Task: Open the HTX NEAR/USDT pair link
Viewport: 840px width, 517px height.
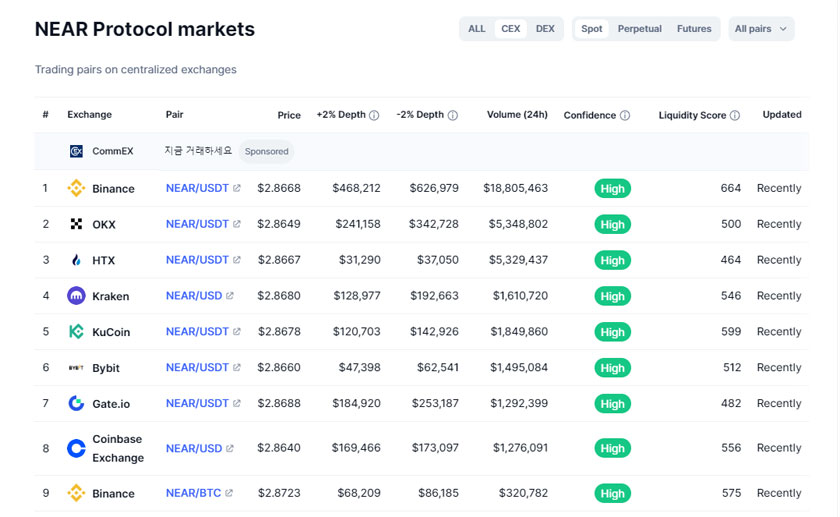Action: tap(197, 260)
